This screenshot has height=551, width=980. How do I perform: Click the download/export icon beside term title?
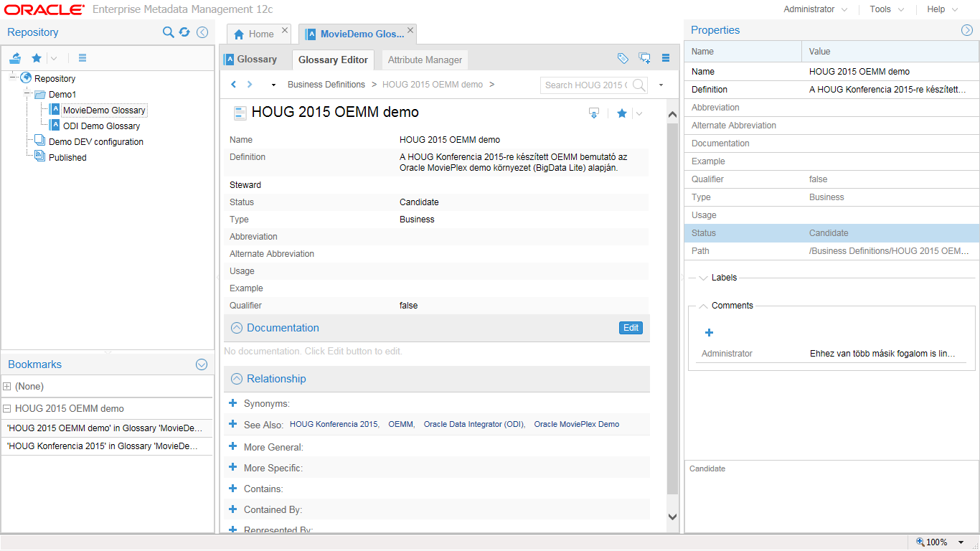tap(593, 113)
